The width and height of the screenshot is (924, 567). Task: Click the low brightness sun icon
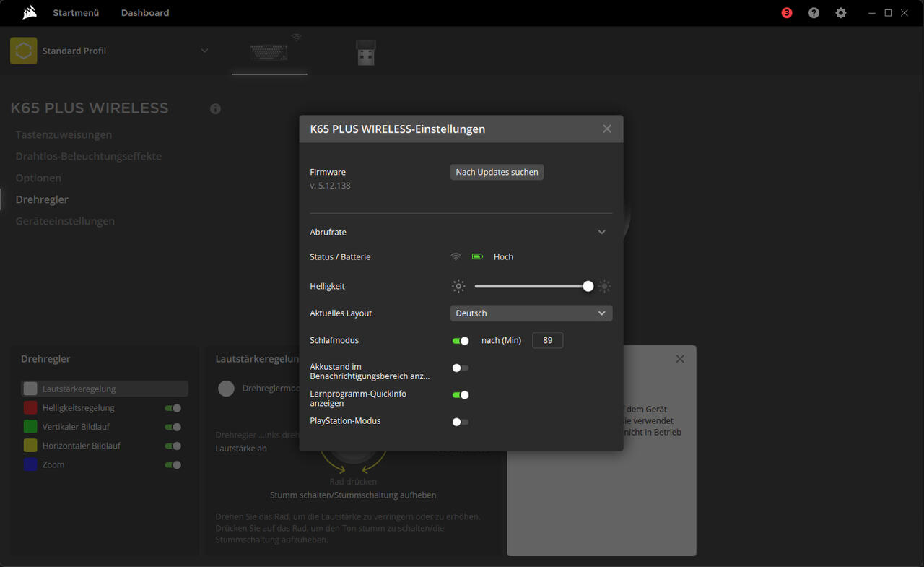point(458,286)
